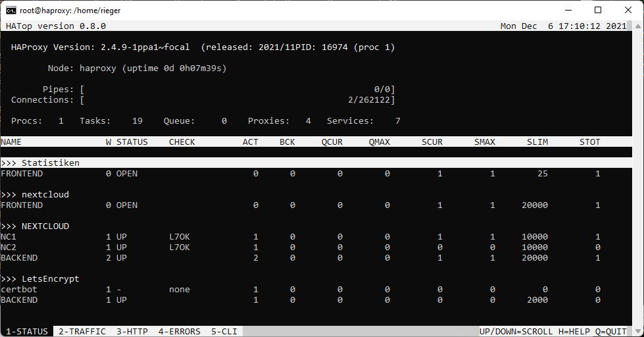Click the CHECK column header
Image resolution: width=644 pixels, height=337 pixels.
(182, 142)
